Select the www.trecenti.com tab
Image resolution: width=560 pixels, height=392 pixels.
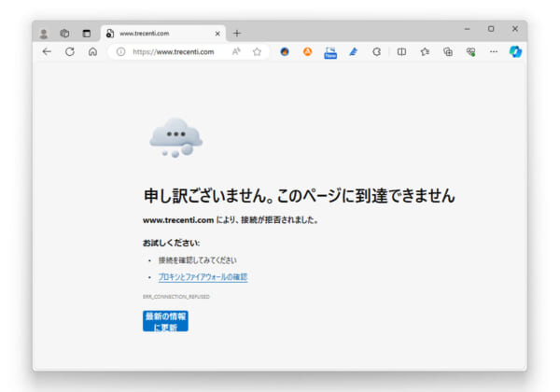(163, 34)
